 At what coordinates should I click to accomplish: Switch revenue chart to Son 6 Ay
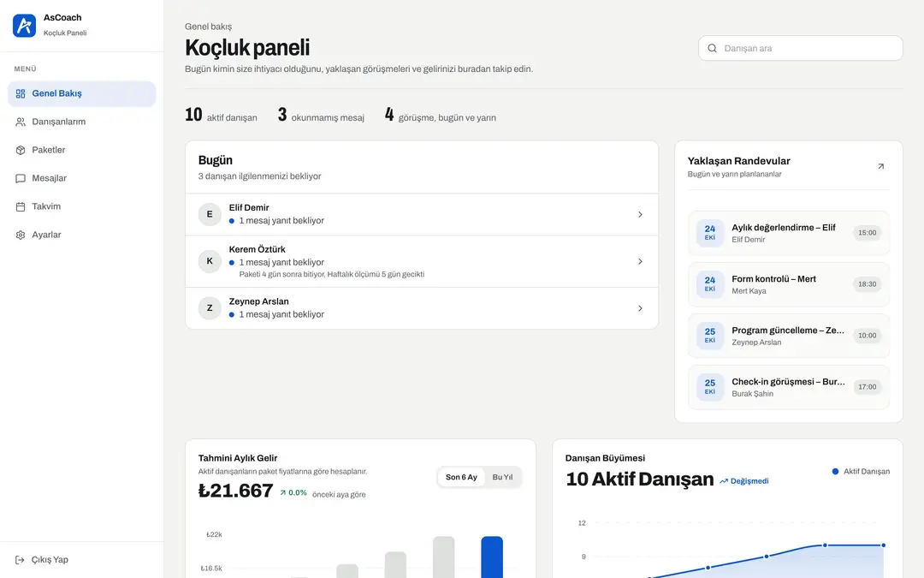click(x=461, y=477)
